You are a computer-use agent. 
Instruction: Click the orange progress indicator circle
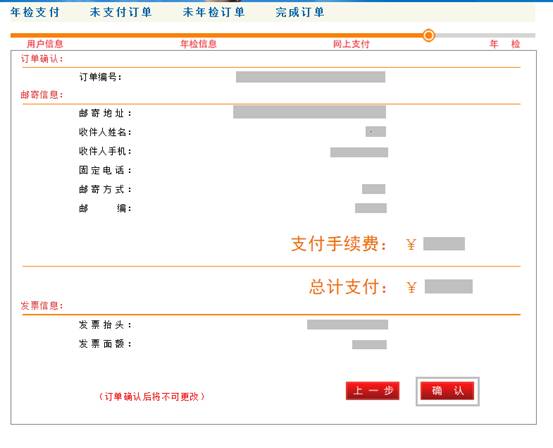pos(429,35)
